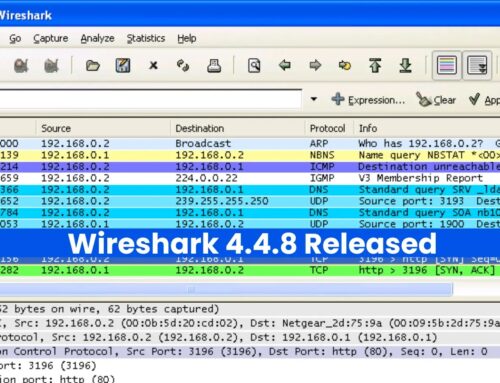The height and width of the screenshot is (383, 500).
Task: Select the NBNS Name query packet row
Action: click(x=250, y=155)
